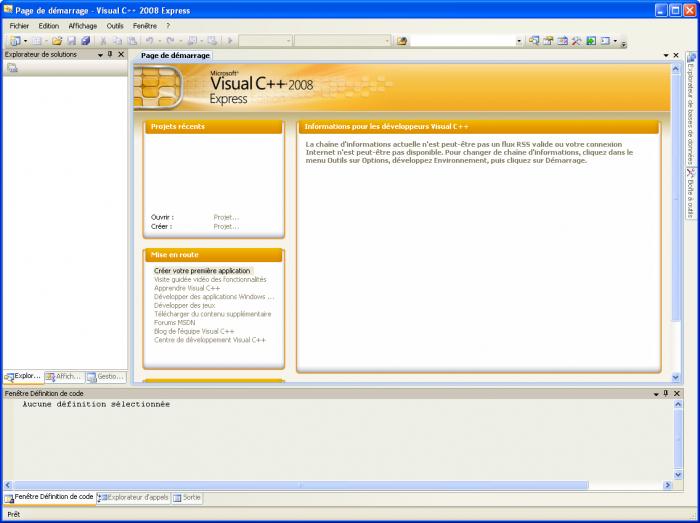Open Solution Explorer from toolbar icon
The height and width of the screenshot is (523, 700).
click(x=533, y=41)
